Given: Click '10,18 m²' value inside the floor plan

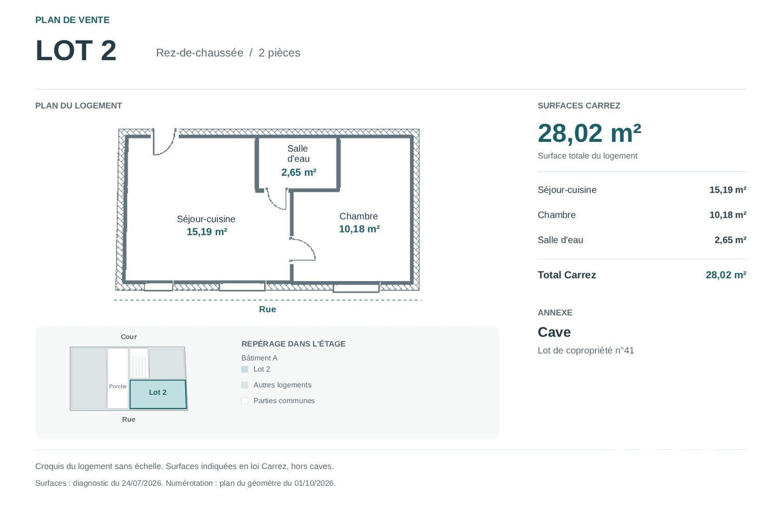Looking at the screenshot, I should pyautogui.click(x=359, y=229).
